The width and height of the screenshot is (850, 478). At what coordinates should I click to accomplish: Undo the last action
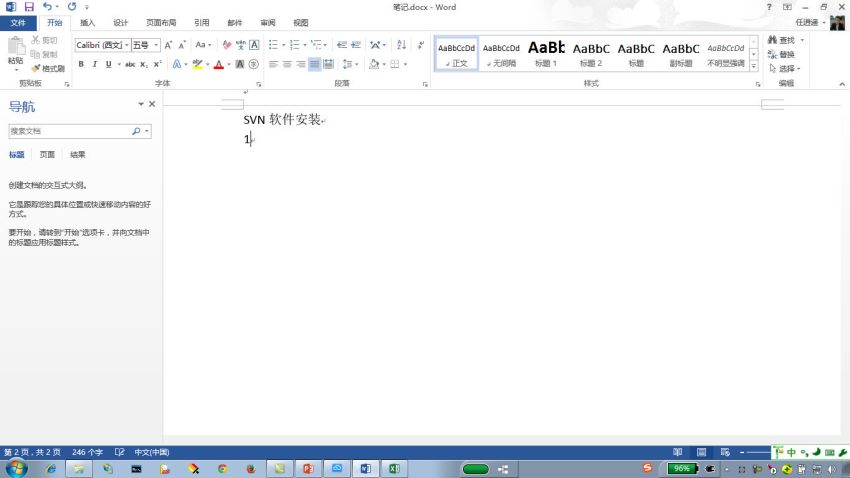47,7
